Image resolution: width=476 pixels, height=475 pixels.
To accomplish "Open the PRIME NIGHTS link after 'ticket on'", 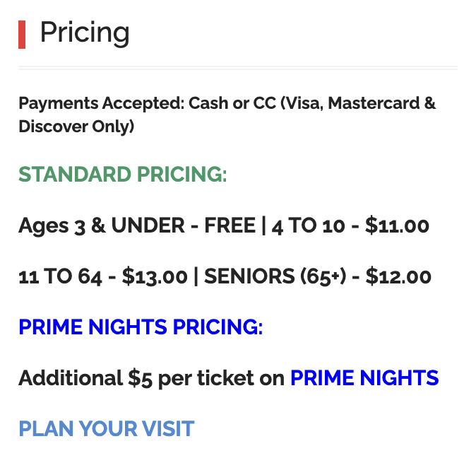I will pyautogui.click(x=364, y=377).
